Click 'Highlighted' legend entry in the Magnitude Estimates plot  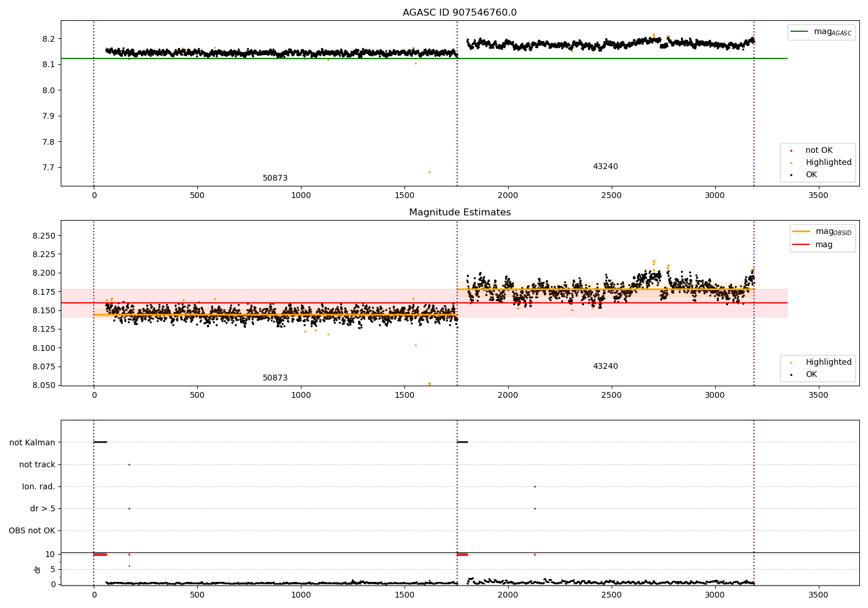[821, 362]
